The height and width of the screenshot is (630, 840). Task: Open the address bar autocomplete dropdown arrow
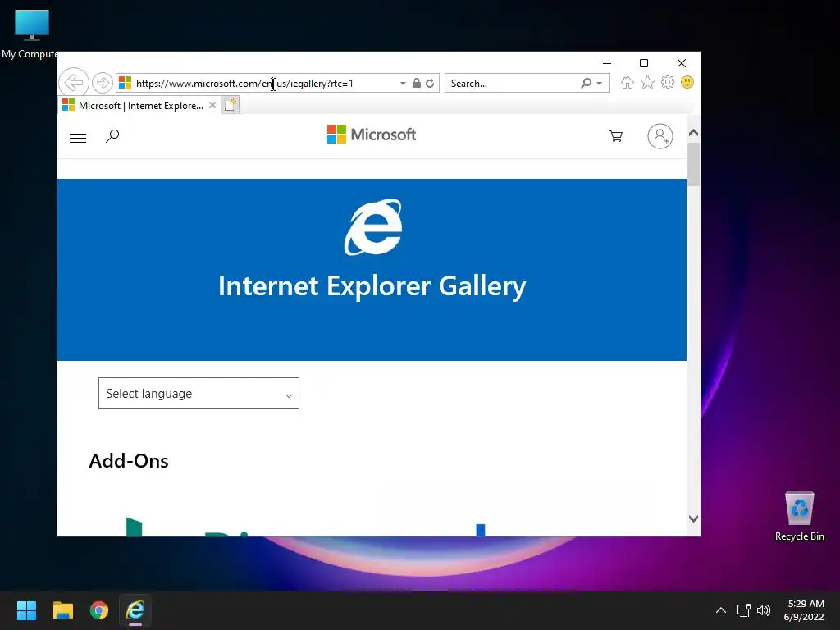coord(403,84)
